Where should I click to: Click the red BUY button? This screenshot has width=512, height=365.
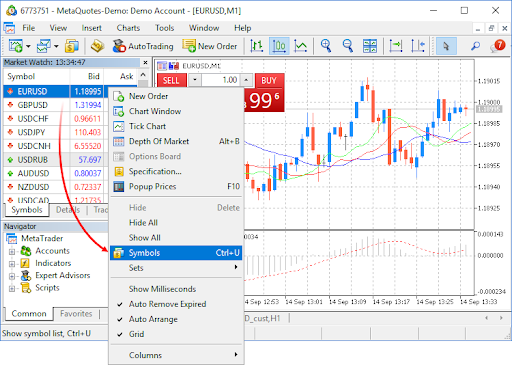(x=269, y=80)
